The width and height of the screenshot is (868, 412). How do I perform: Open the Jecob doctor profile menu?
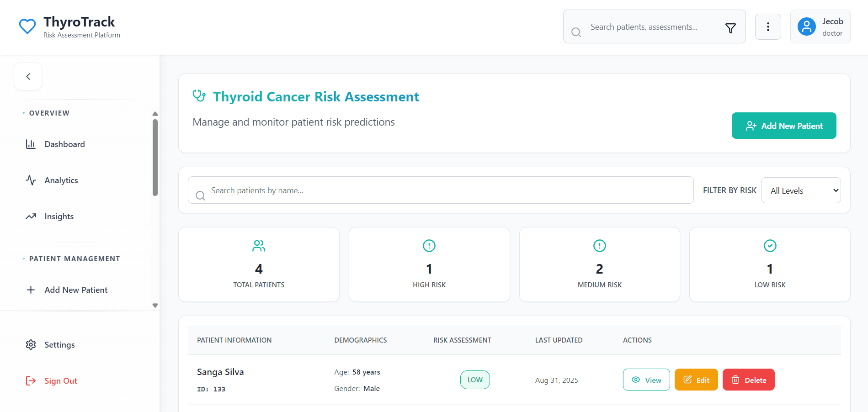click(820, 26)
